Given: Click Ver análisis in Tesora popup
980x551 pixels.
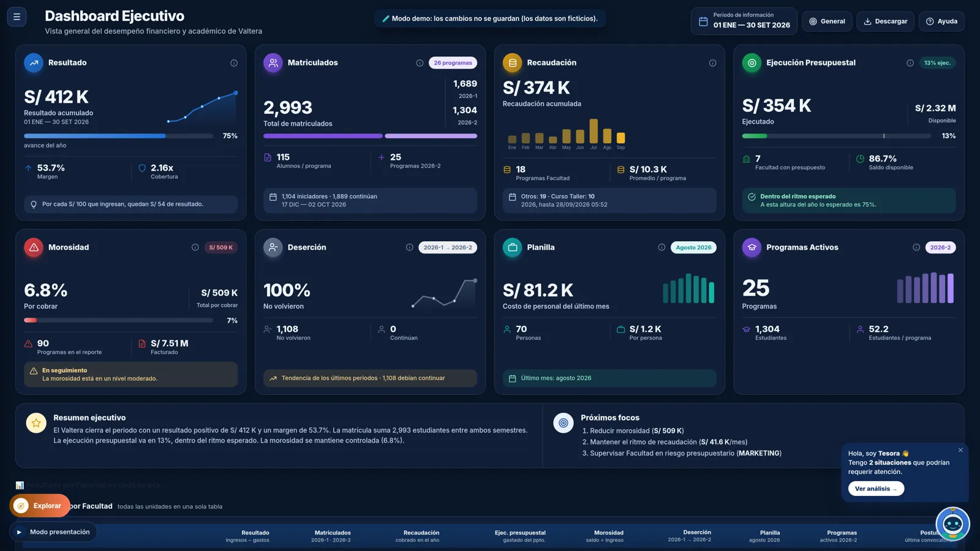Looking at the screenshot, I should coord(876,489).
